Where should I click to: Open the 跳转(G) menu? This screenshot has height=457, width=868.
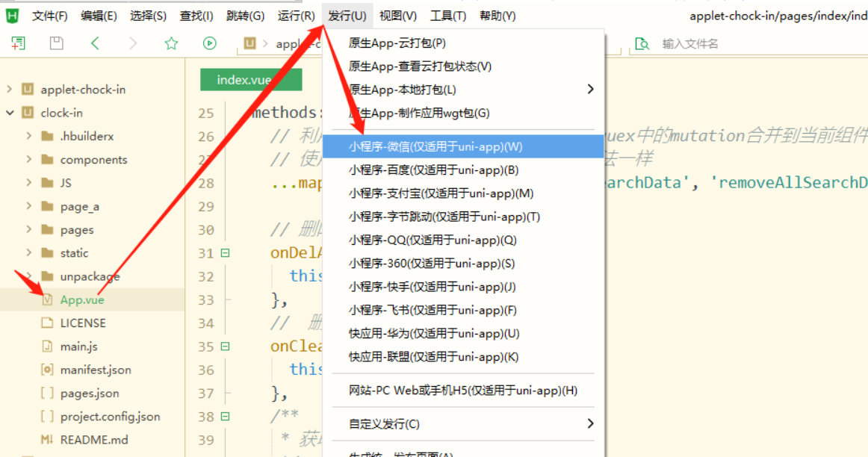pyautogui.click(x=245, y=16)
